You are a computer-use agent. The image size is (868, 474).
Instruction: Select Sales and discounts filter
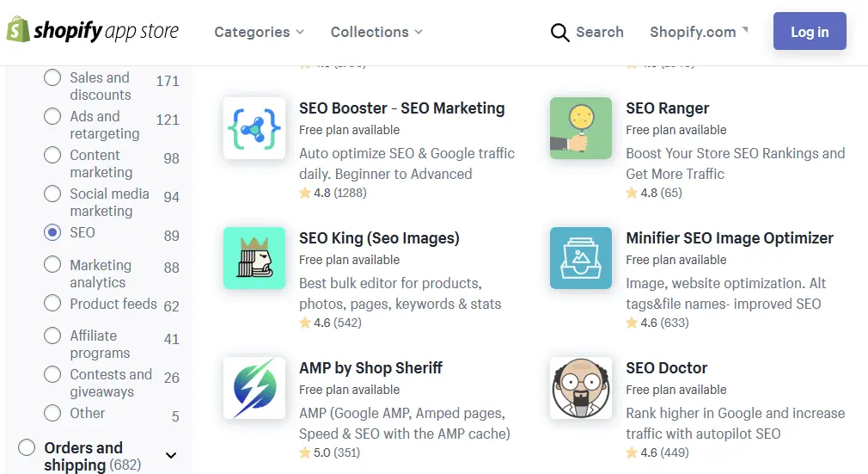point(52,77)
